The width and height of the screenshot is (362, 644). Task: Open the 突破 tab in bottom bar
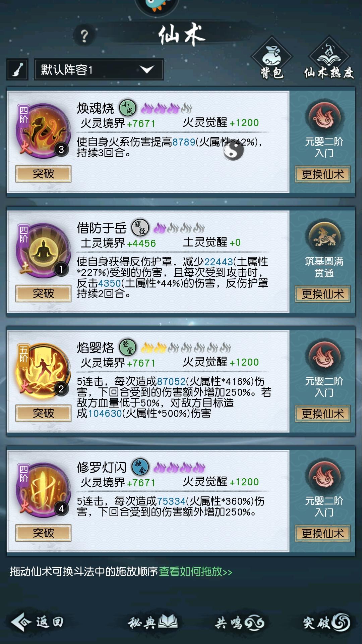coord(327,623)
